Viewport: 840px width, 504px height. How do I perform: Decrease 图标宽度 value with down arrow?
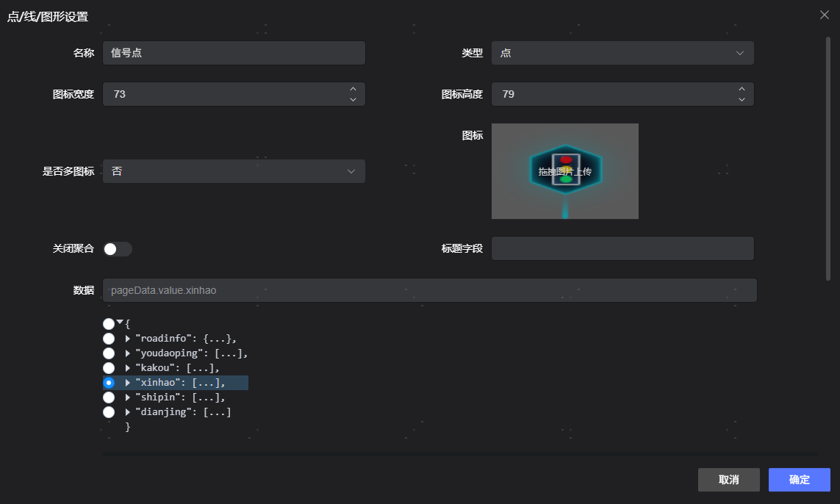[353, 99]
